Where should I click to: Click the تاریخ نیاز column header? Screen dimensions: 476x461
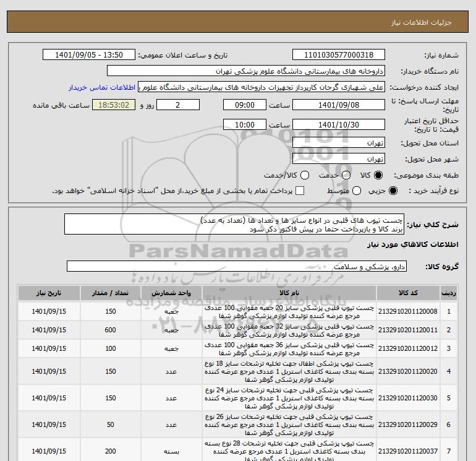[x=49, y=293]
